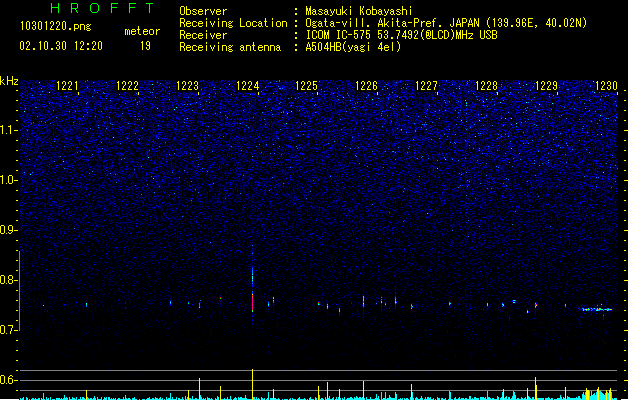Click the Observer label
The image size is (629, 400).
click(x=203, y=11)
